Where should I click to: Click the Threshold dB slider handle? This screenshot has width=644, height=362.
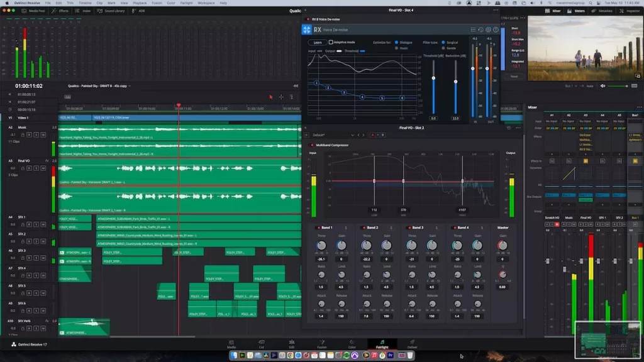(433, 78)
